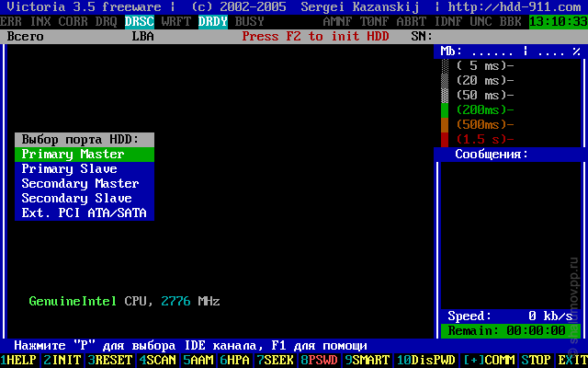The width and height of the screenshot is (588, 368).
Task: Click the WRFT status flag
Action: [x=176, y=22]
